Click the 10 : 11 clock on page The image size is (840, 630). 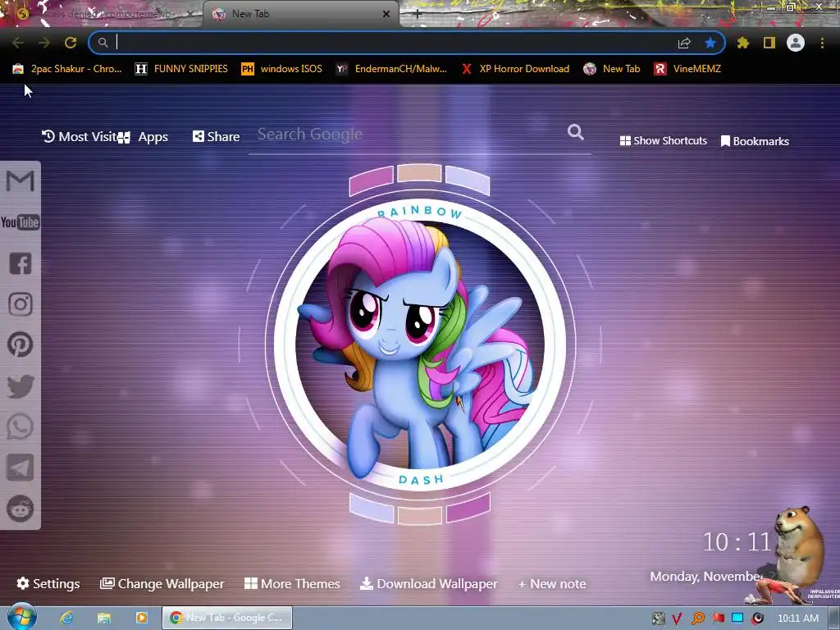[x=737, y=542]
